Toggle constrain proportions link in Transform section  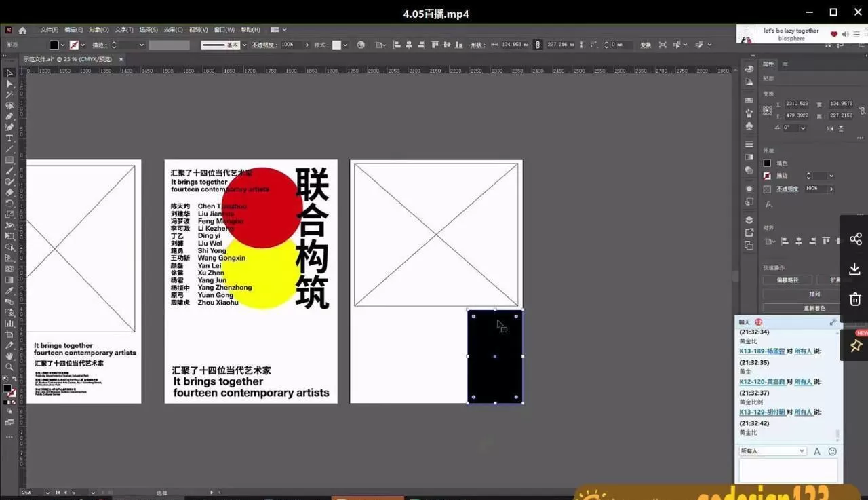click(x=863, y=111)
